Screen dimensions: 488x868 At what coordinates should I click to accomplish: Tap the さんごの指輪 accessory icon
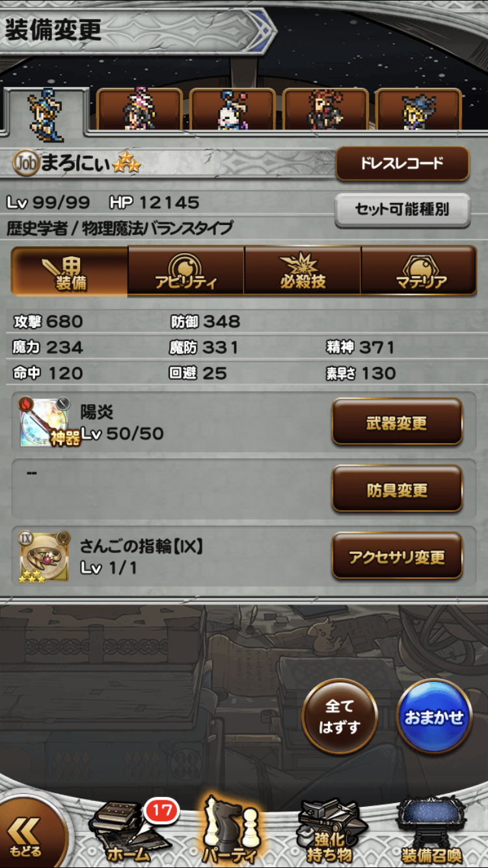click(x=44, y=558)
